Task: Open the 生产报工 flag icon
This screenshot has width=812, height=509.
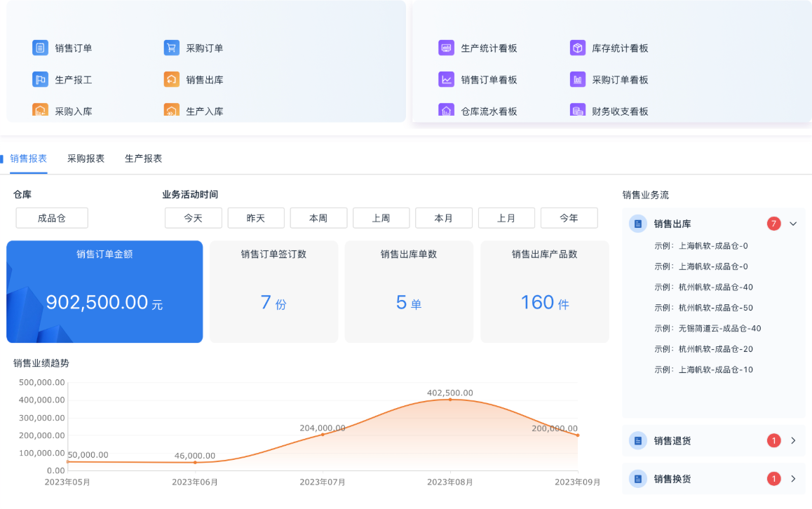Action: pyautogui.click(x=40, y=80)
